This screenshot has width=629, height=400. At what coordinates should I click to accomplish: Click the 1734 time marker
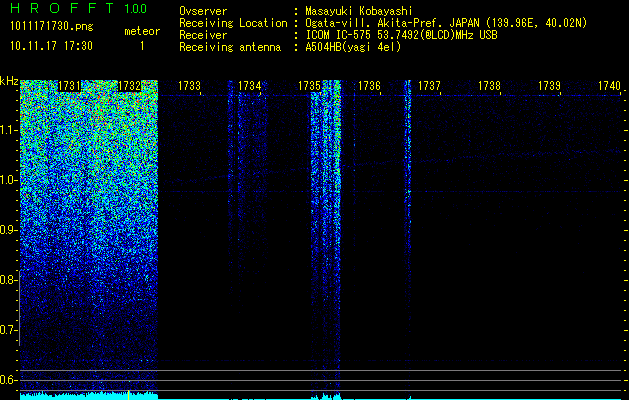250,86
